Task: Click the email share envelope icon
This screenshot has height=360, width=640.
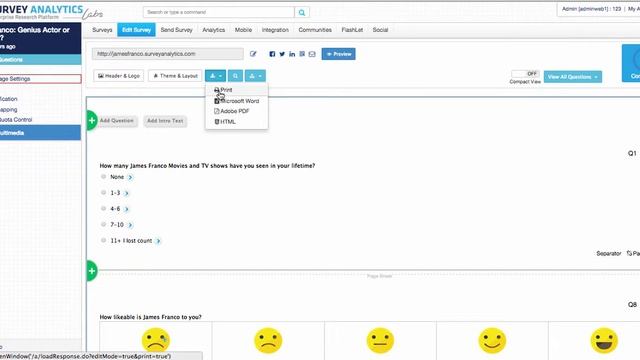Action: click(312, 54)
